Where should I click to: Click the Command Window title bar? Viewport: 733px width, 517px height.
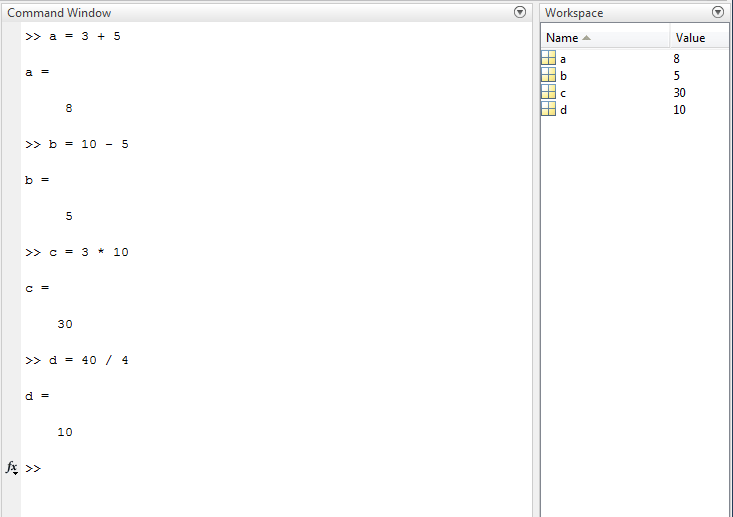click(x=266, y=13)
